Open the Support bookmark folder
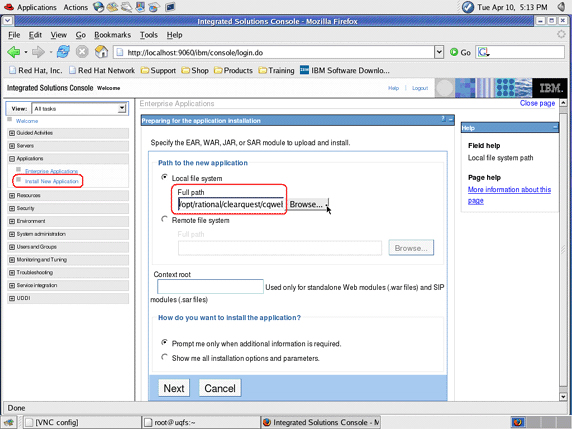572x429 pixels. pos(158,70)
